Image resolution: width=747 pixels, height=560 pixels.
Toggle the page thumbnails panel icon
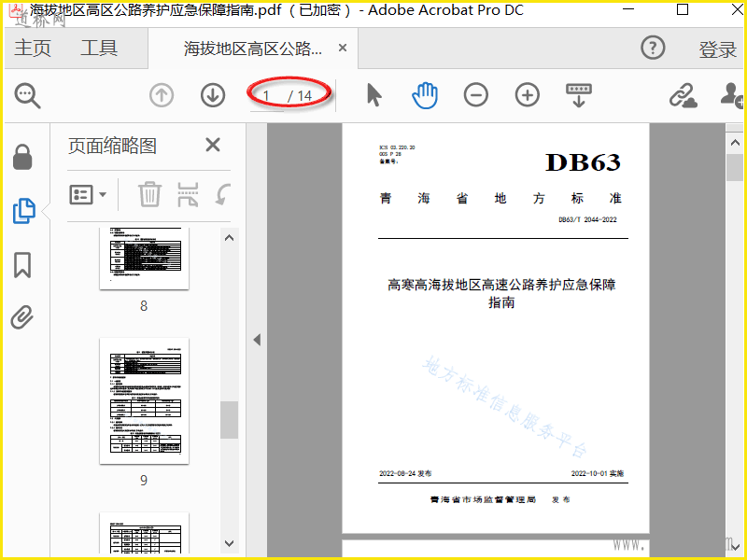[x=24, y=211]
